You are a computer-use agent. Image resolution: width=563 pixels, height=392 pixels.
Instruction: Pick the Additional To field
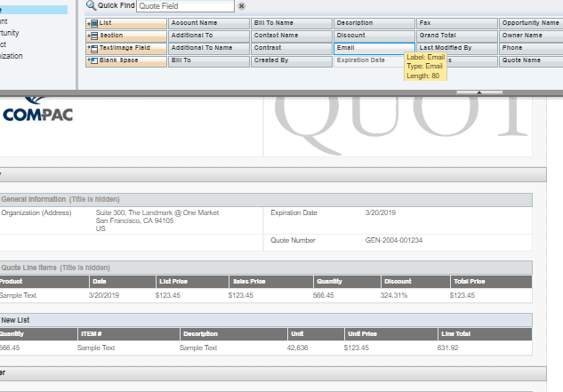tap(209, 36)
